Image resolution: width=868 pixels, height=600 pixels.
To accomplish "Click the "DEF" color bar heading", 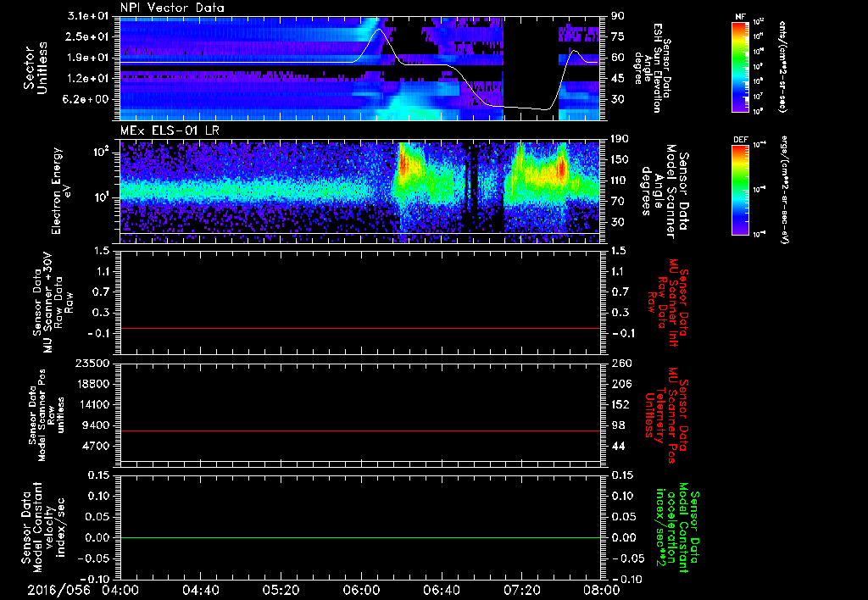I will click(x=740, y=140).
